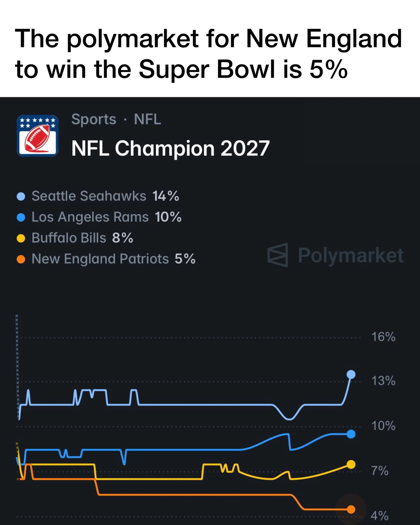Click the Rams line endpoint marker on chart
Image resolution: width=420 pixels, height=525 pixels.
pyautogui.click(x=351, y=434)
